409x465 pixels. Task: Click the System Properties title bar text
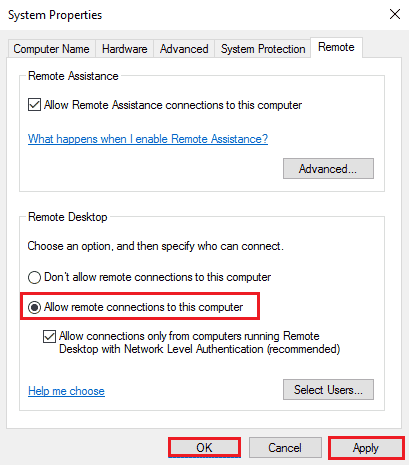click(55, 15)
